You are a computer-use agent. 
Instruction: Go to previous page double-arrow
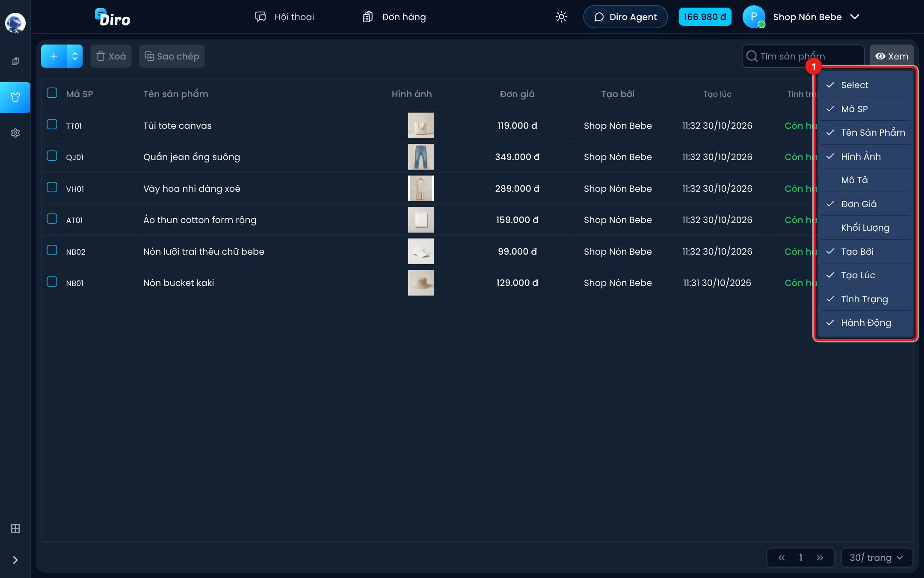(x=782, y=557)
